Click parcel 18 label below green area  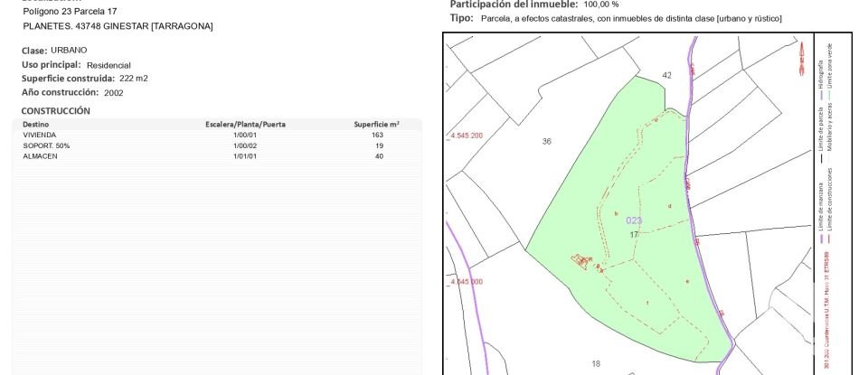[x=595, y=363]
